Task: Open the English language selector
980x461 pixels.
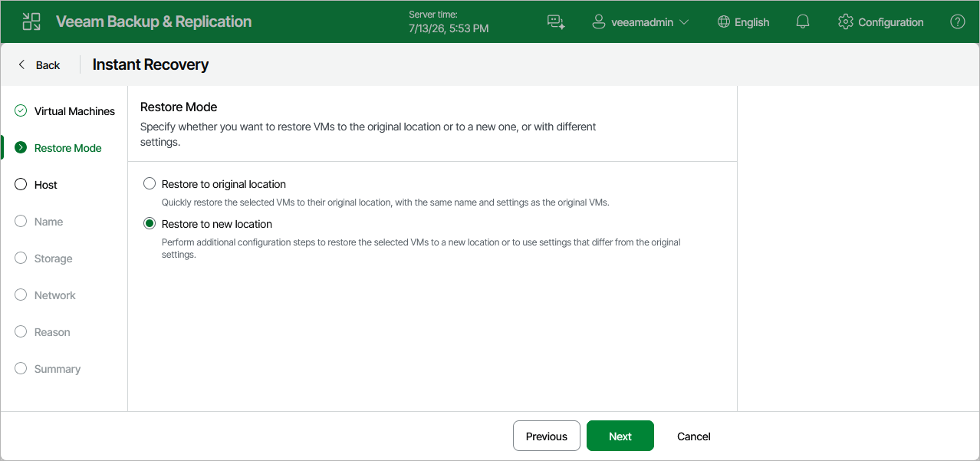Action: (743, 22)
